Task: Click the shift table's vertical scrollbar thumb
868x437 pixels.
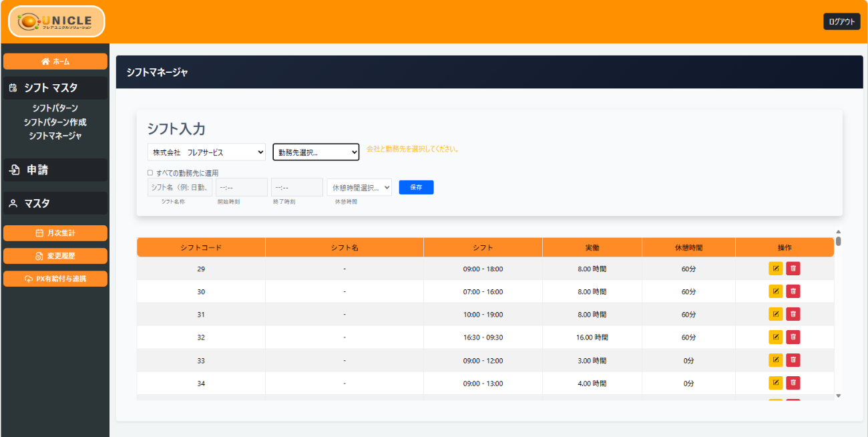Action: pos(838,241)
